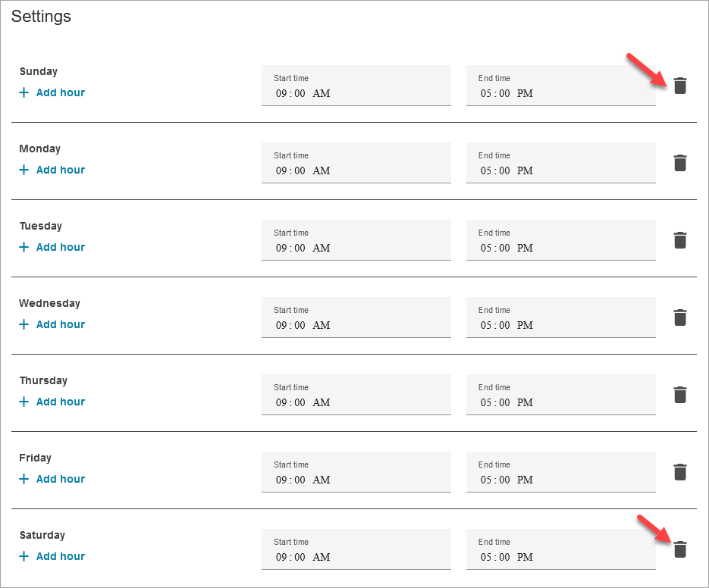Remove Tuesday time range trash icon
The width and height of the screenshot is (709, 588).
coord(680,240)
